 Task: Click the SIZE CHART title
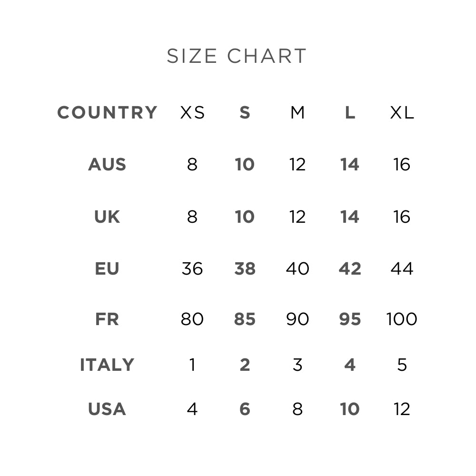click(237, 56)
